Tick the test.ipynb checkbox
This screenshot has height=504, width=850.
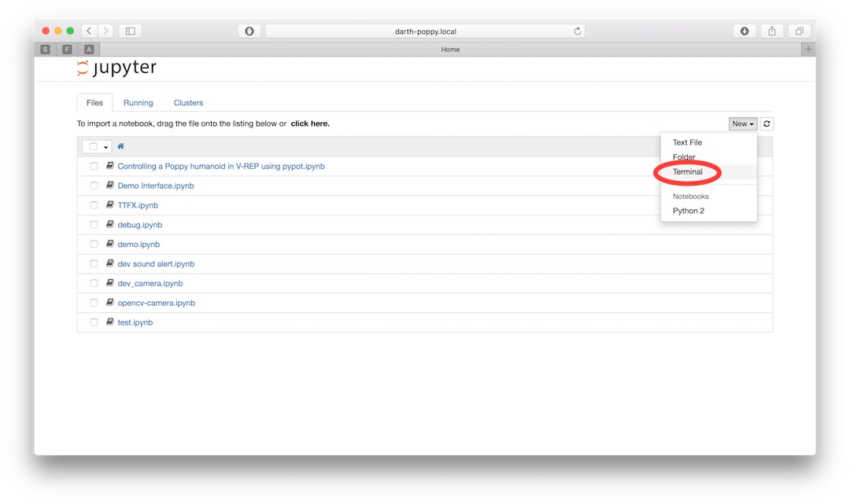pyautogui.click(x=94, y=322)
